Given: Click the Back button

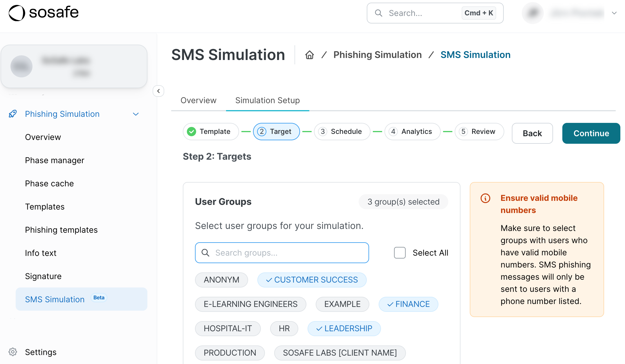Looking at the screenshot, I should coord(532,133).
